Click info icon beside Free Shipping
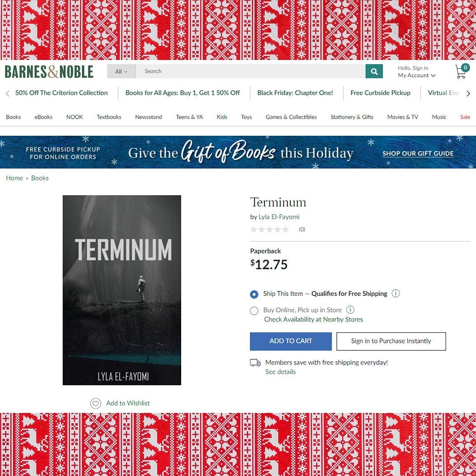Screen dimensions: 476x476 click(x=395, y=293)
